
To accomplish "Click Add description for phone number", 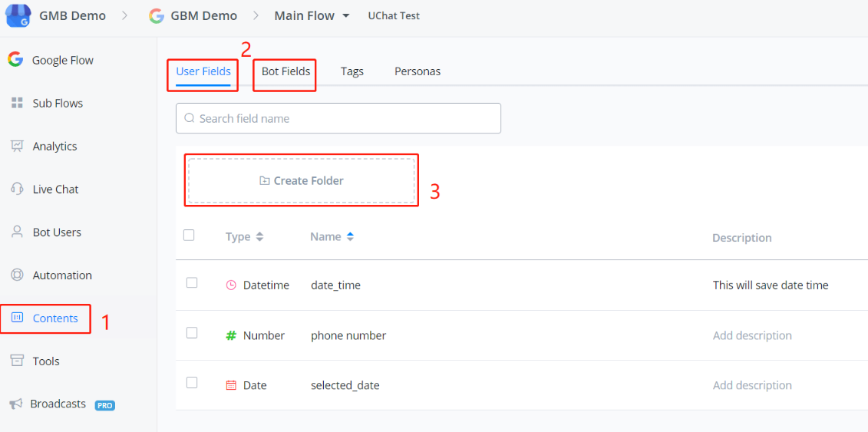I will [x=752, y=335].
